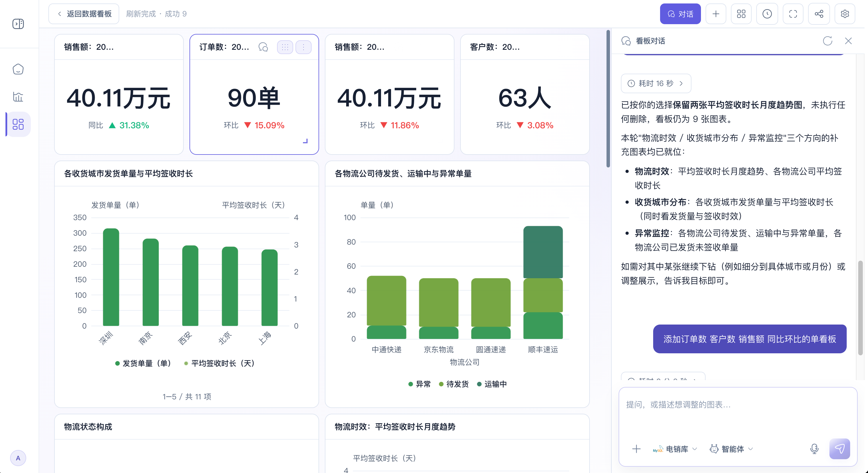Click the plus add-chart toolbar icon
The width and height of the screenshot is (868, 473).
716,14
